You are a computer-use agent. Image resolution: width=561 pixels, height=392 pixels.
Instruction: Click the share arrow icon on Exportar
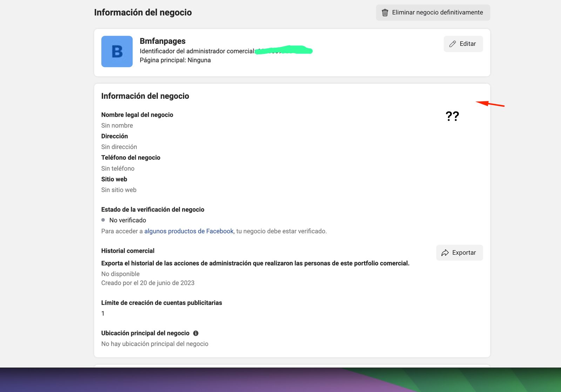(x=445, y=253)
